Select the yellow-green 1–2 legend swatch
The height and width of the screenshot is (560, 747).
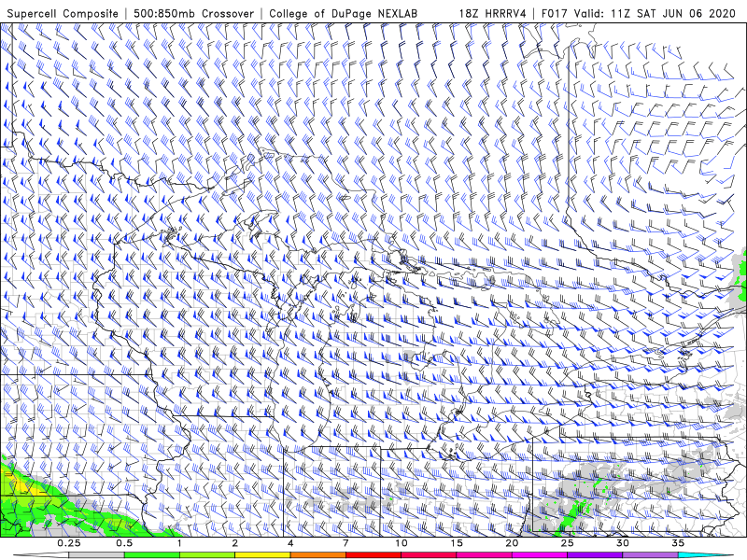click(x=206, y=555)
